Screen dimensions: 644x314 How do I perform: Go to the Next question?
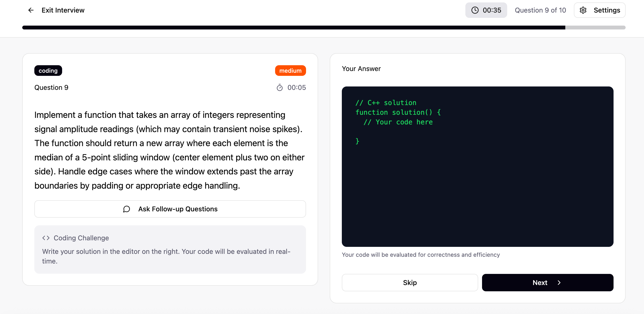[540, 283]
